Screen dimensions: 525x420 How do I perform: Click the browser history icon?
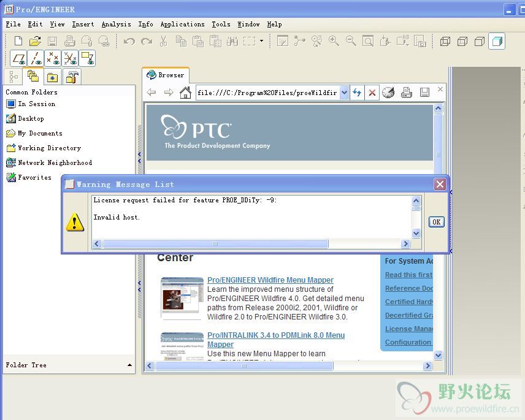(x=388, y=93)
